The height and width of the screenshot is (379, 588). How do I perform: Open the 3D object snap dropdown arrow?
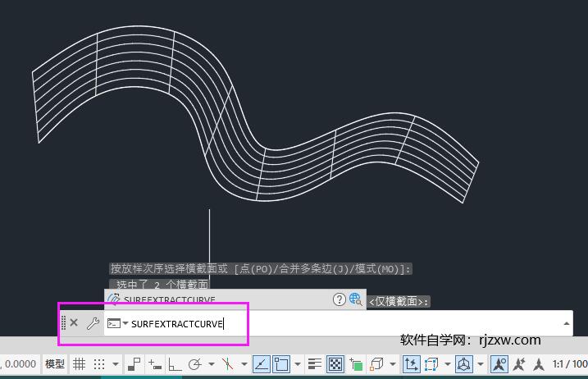[393, 364]
